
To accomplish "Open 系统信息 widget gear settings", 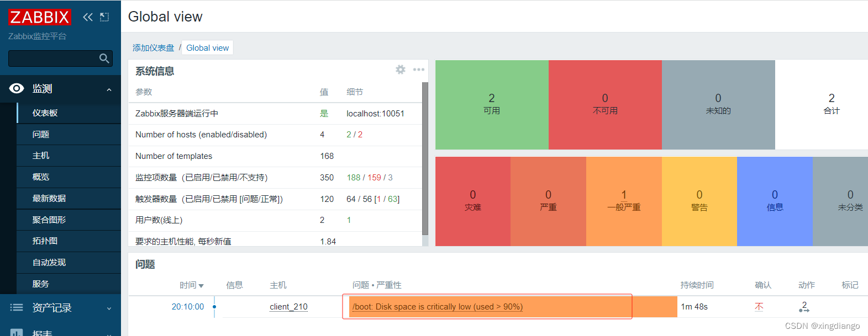I will coord(401,70).
